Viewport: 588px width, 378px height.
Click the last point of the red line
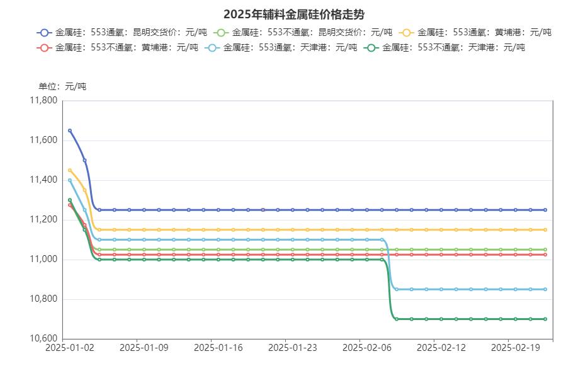click(545, 255)
